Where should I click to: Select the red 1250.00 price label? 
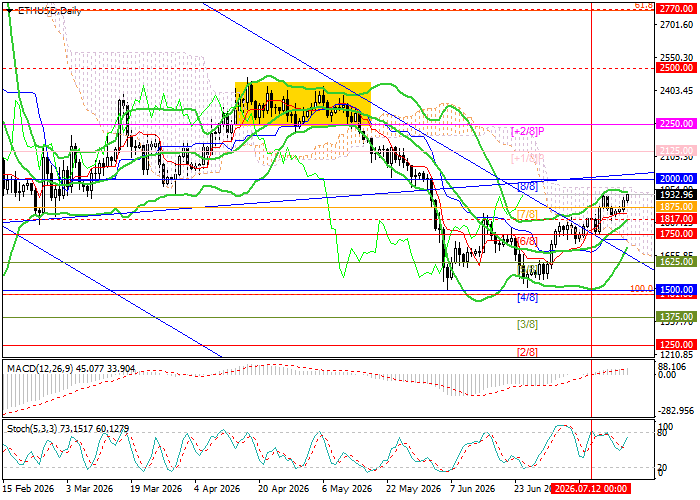click(676, 345)
